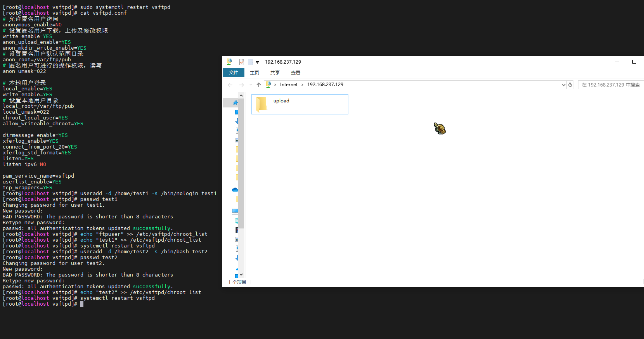This screenshot has height=339, width=644.
Task: Click the navigation pane scrollbar thumb
Action: coord(241,163)
